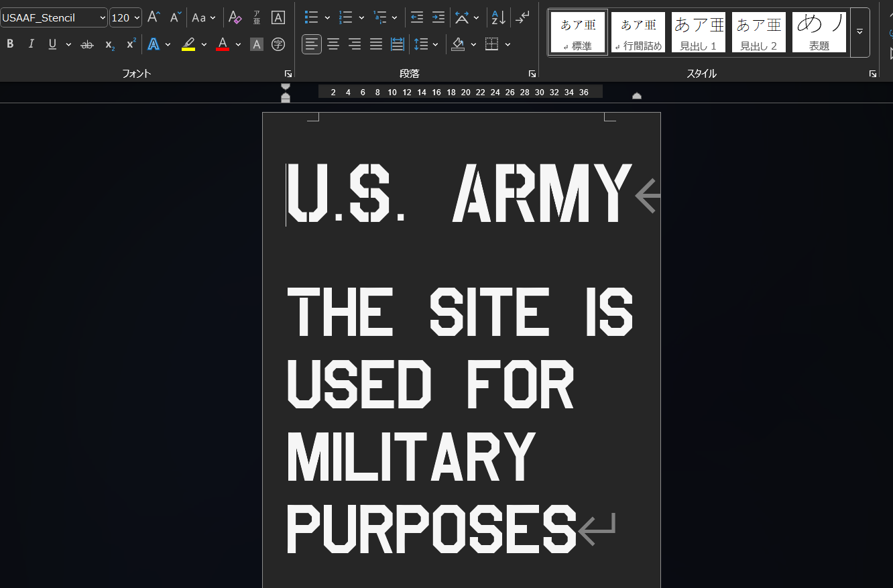Open the font size 120 dropdown
This screenshot has width=893, height=588.
(137, 17)
